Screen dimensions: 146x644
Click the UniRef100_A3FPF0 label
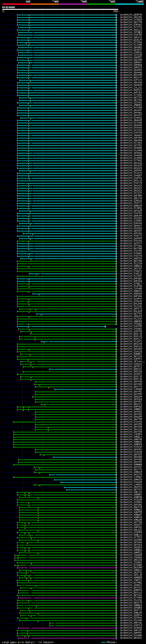coord(131,359)
